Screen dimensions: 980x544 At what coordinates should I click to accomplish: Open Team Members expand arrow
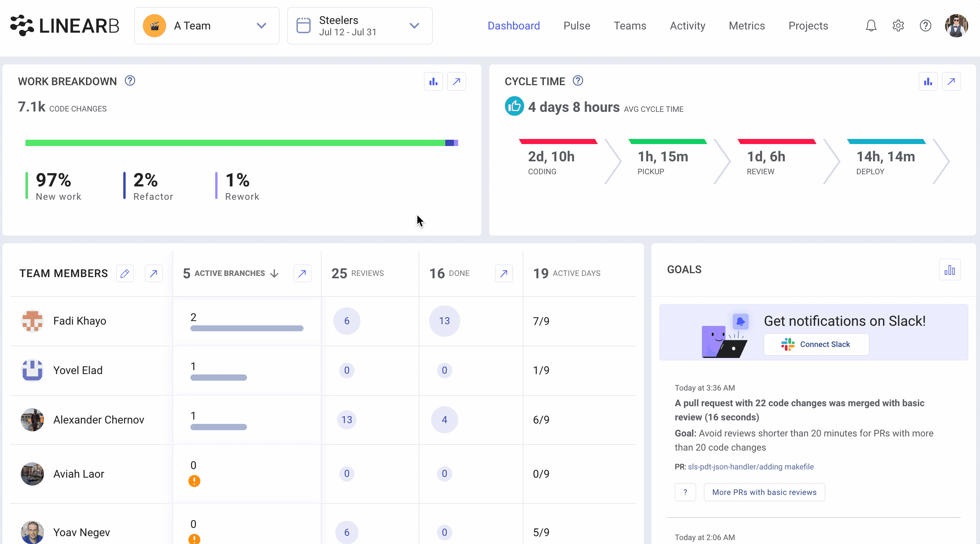[154, 274]
